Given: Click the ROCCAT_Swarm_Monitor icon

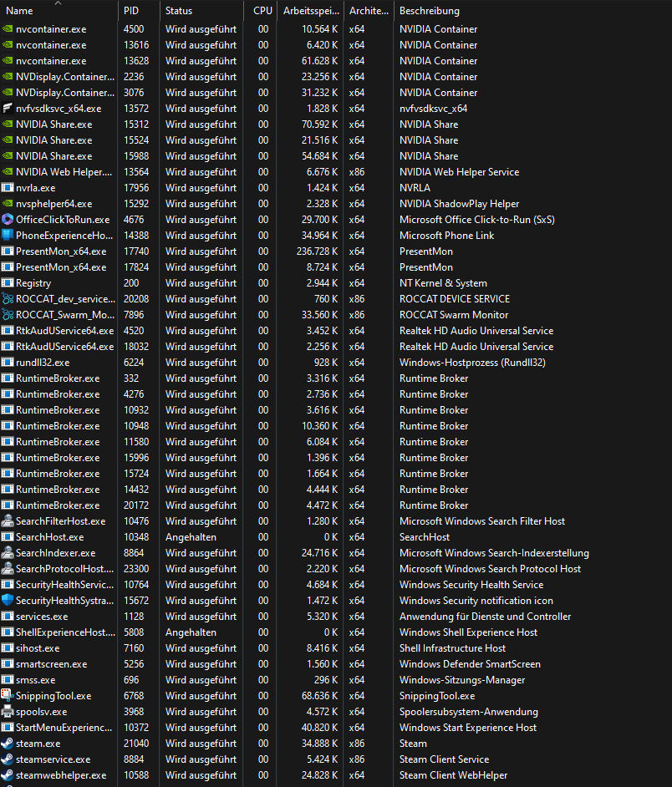Looking at the screenshot, I should point(7,315).
